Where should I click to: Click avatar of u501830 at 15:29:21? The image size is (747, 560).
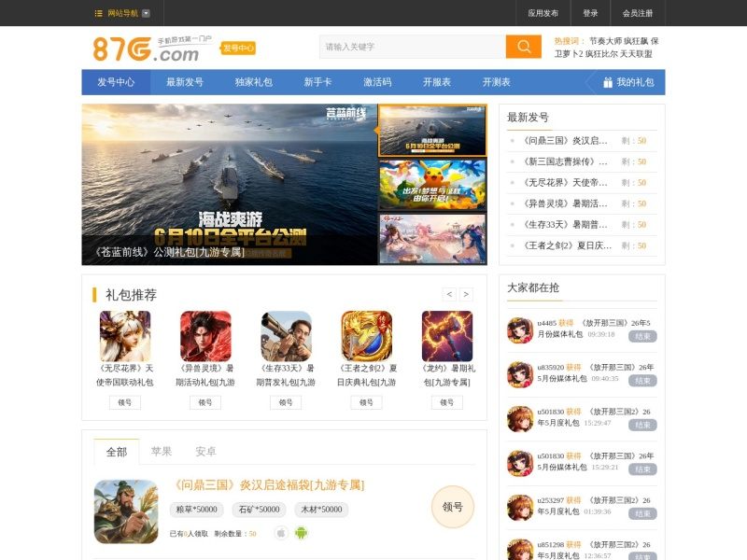pos(520,463)
